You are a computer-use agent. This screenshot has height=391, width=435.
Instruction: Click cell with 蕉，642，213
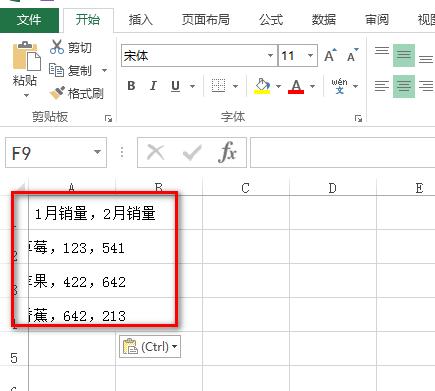72,315
